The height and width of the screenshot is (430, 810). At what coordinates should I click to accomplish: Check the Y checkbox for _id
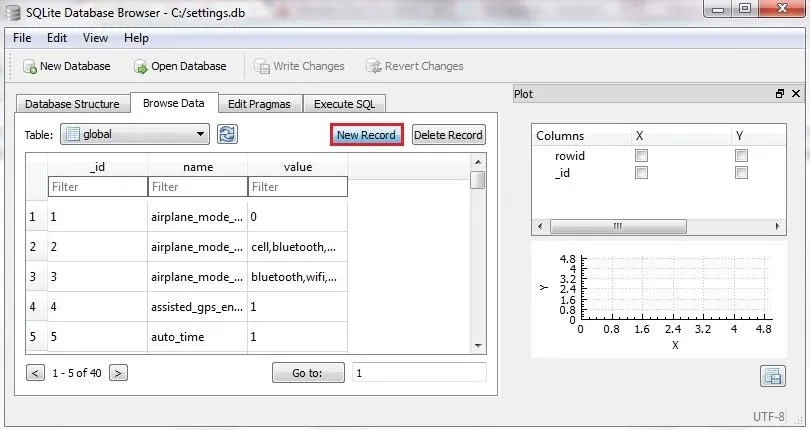click(741, 173)
